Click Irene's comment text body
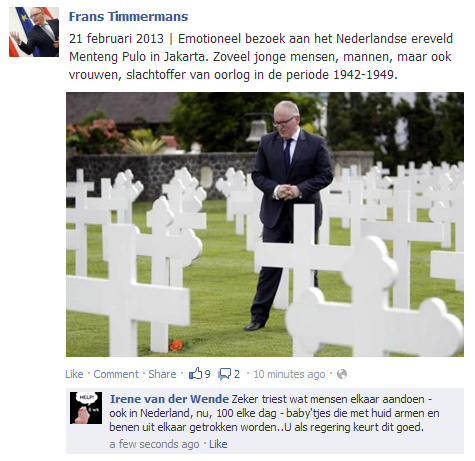 pyautogui.click(x=274, y=413)
